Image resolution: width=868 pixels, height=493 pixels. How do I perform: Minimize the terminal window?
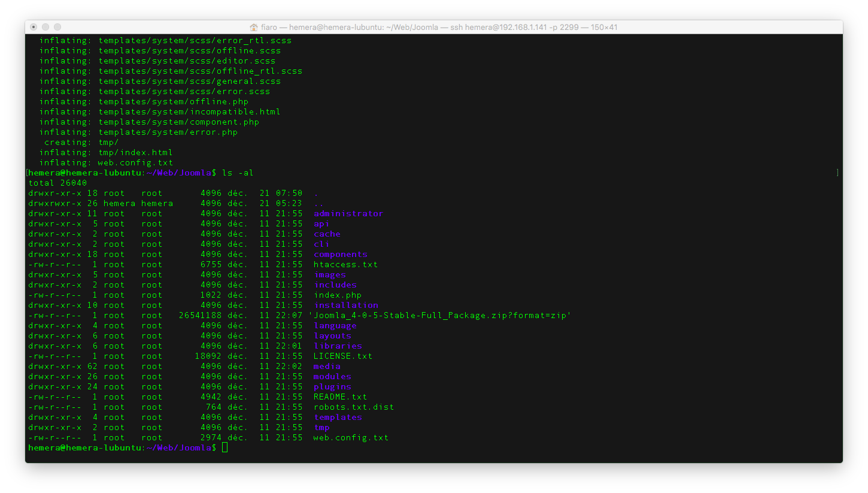45,27
